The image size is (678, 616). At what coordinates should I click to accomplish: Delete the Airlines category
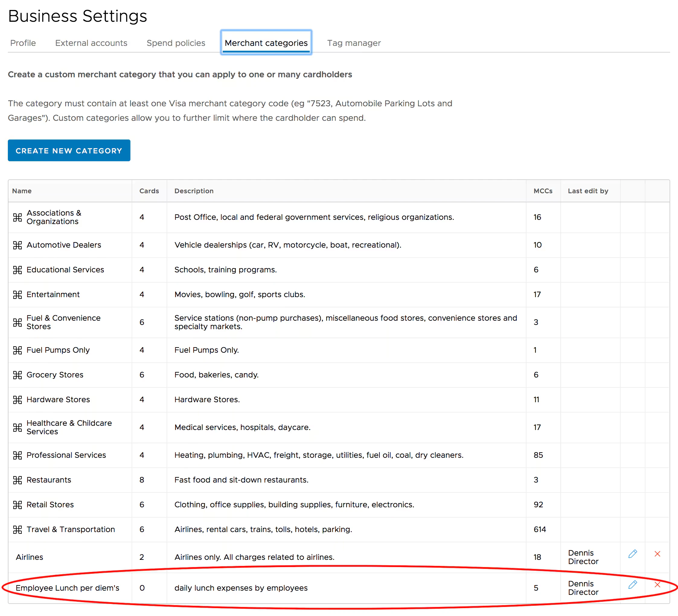pyautogui.click(x=657, y=554)
